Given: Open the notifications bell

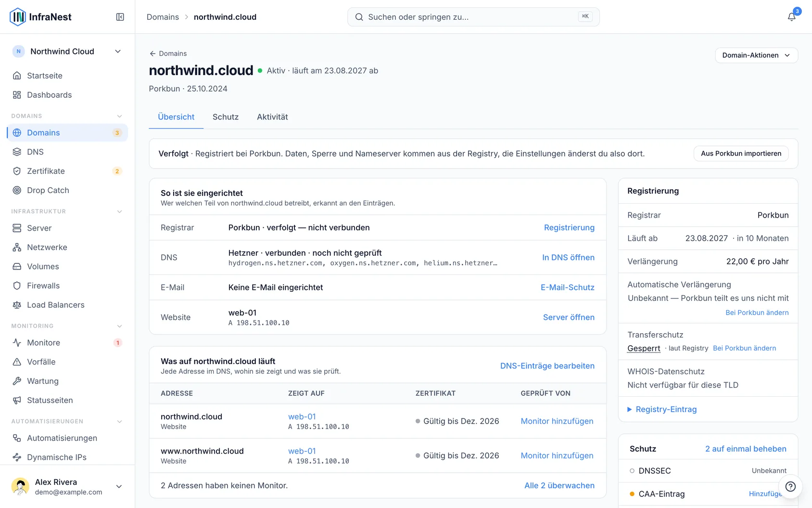Looking at the screenshot, I should coord(791,17).
